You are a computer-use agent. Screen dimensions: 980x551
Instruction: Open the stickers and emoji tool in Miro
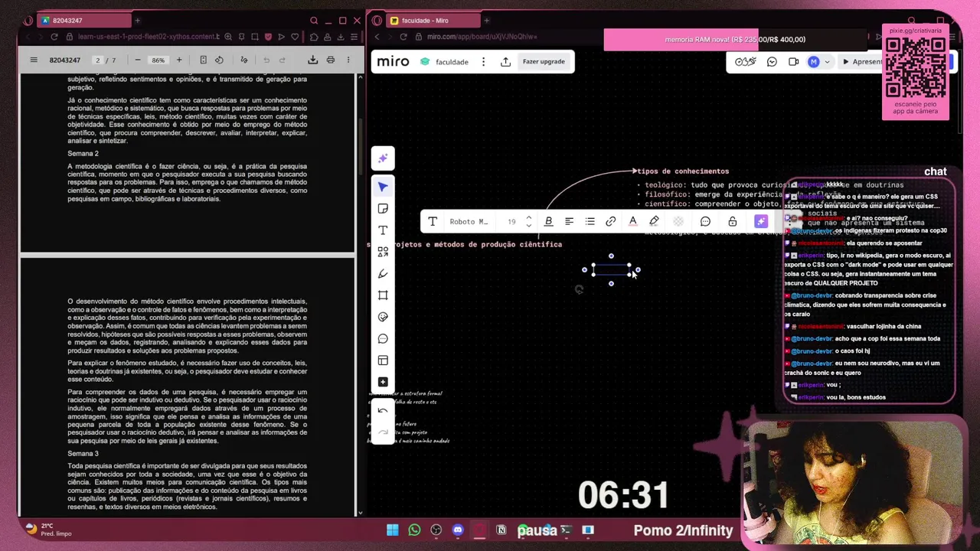click(383, 317)
